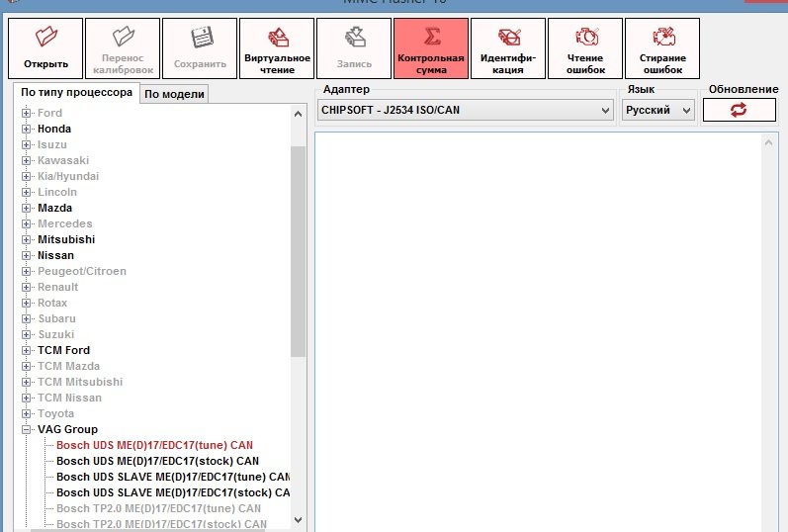
Task: Open the Адаптер CHIPSOFT dropdown
Action: click(x=466, y=111)
